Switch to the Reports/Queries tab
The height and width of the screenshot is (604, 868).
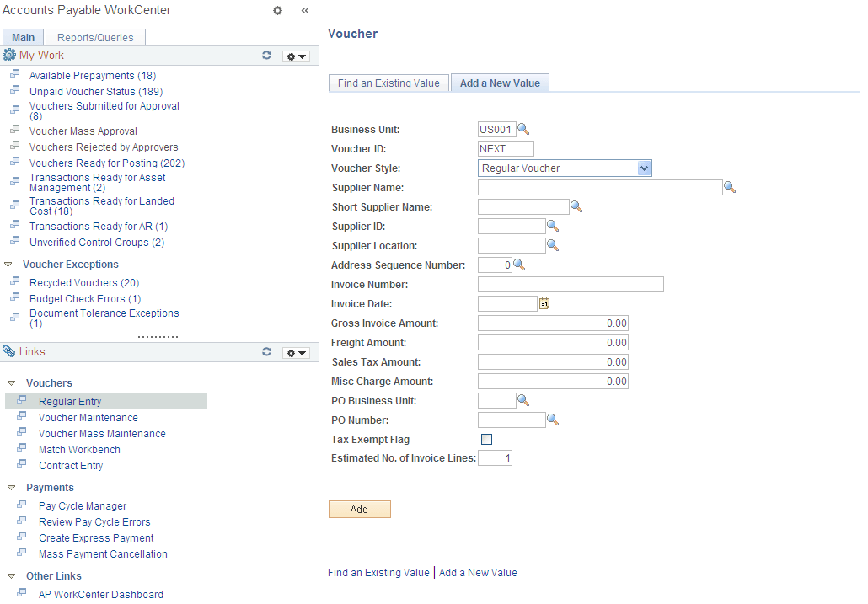(x=94, y=37)
